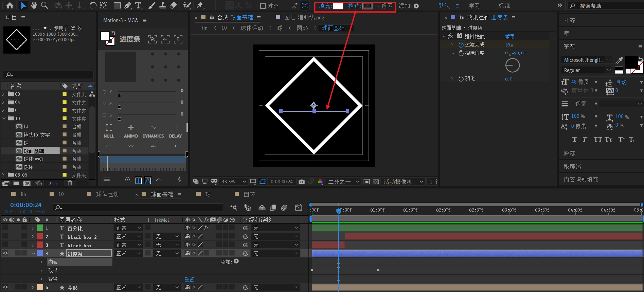The image size is (644, 292).
Task: Click 重置 link in the 变换 row
Action: [x=189, y=279]
